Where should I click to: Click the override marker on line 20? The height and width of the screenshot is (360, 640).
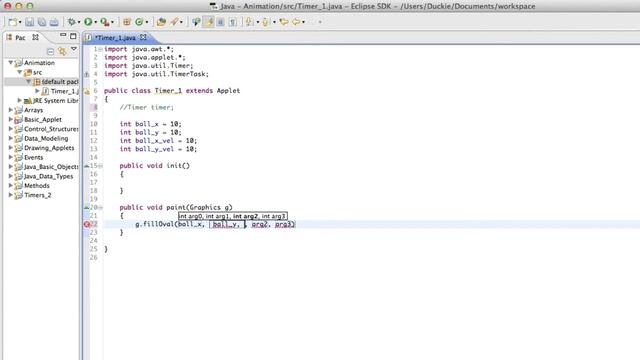click(87, 207)
